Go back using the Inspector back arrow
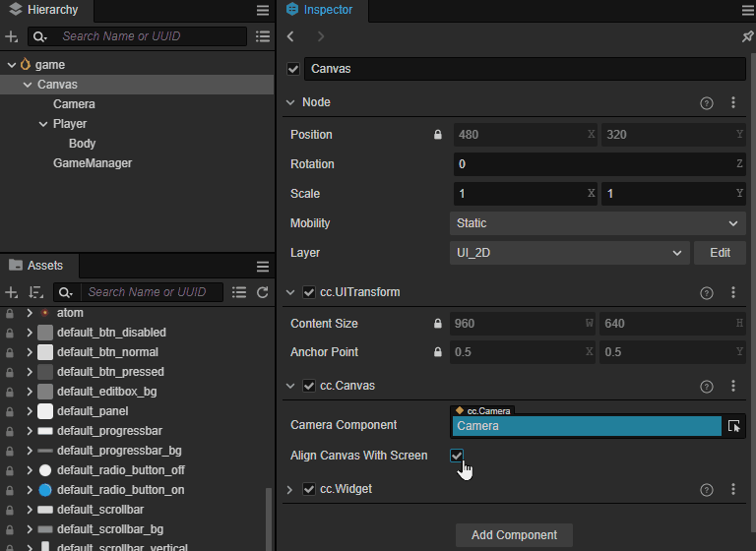 coord(290,36)
